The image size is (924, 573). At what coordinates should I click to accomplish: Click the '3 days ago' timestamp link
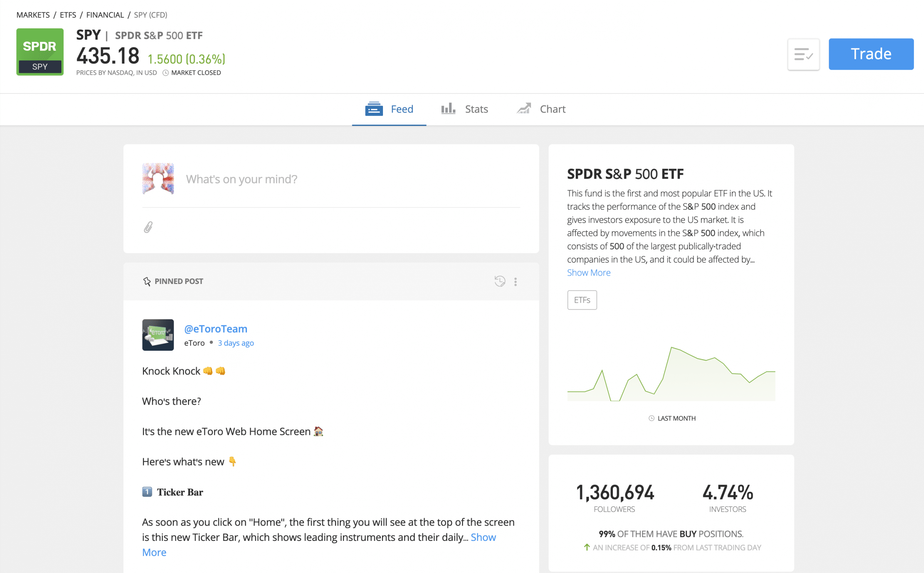click(x=236, y=343)
